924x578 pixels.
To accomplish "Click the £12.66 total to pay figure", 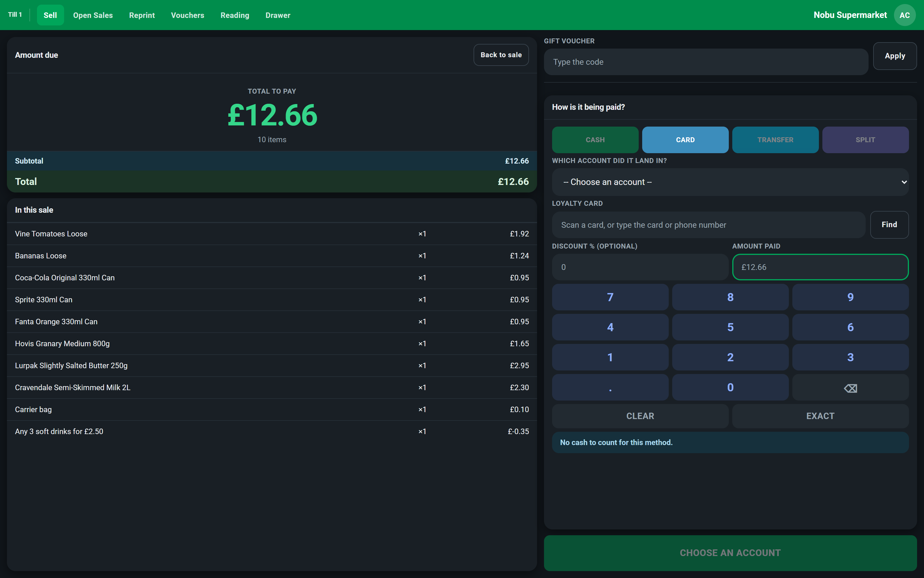I will pyautogui.click(x=272, y=115).
